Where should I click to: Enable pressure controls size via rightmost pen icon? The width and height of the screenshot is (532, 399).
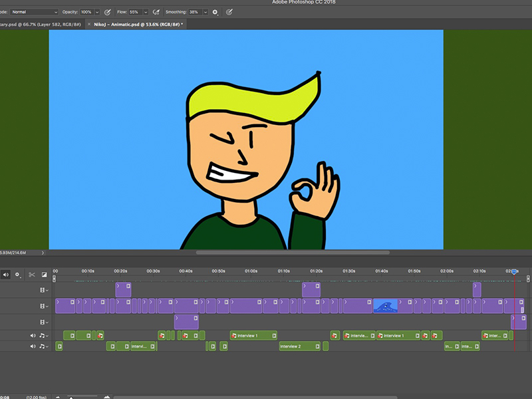tap(228, 12)
